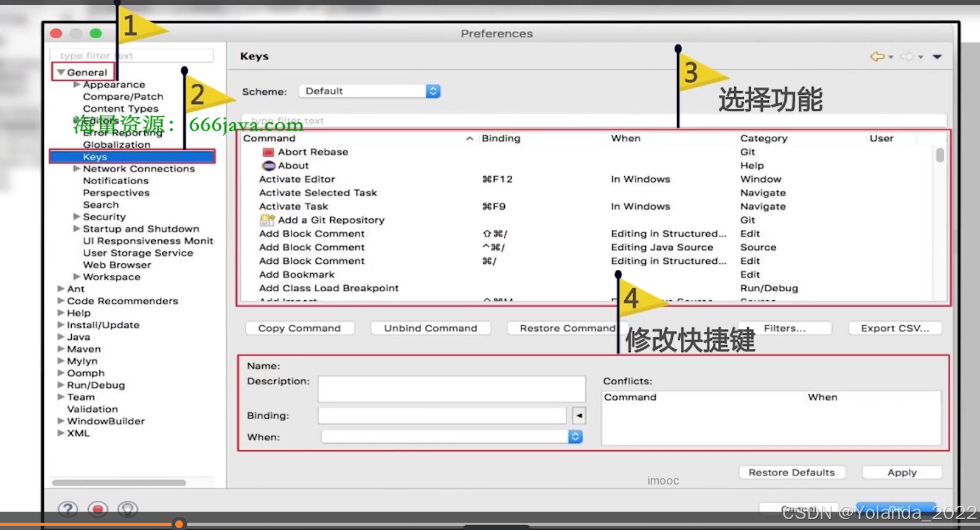Select the Activate Editor command row
The height and width of the screenshot is (530, 980).
tap(587, 179)
